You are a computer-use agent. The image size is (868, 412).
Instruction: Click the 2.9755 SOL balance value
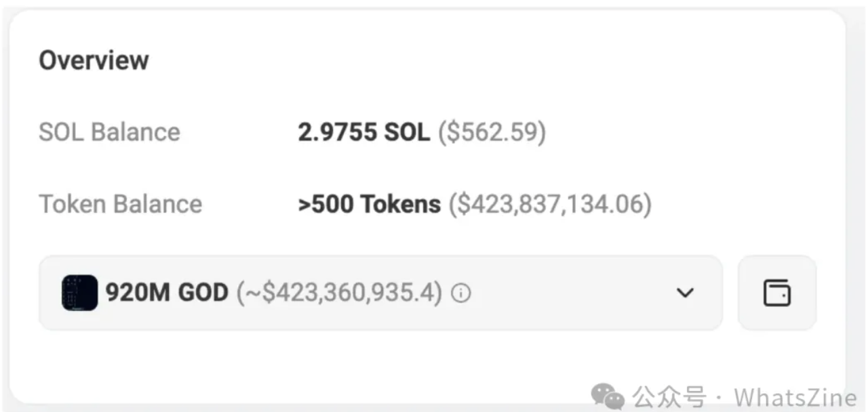coord(363,131)
